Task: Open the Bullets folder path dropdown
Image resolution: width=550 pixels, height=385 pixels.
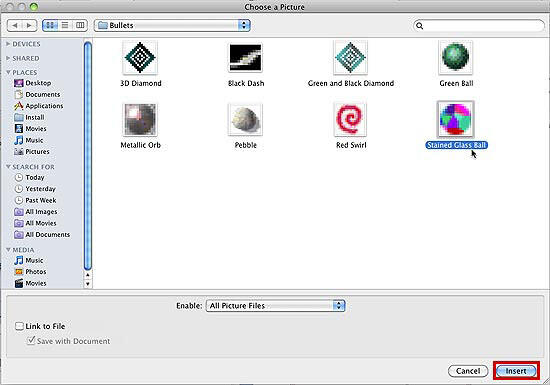Action: coord(172,25)
